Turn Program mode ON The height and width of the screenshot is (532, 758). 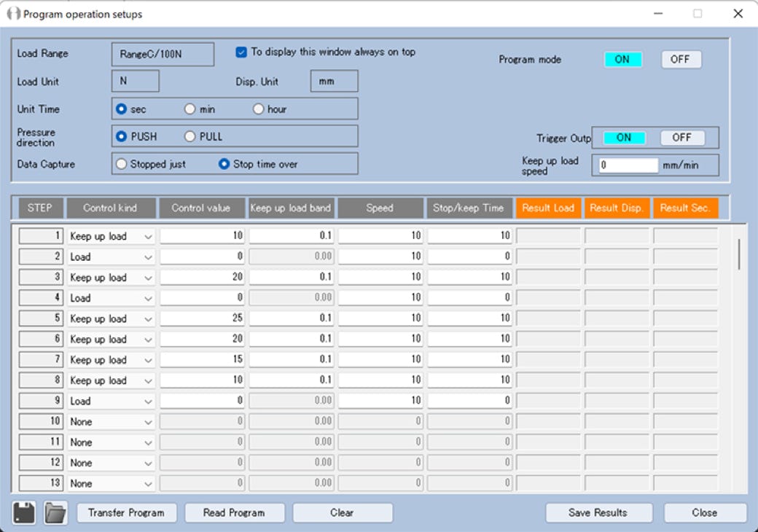coord(622,60)
